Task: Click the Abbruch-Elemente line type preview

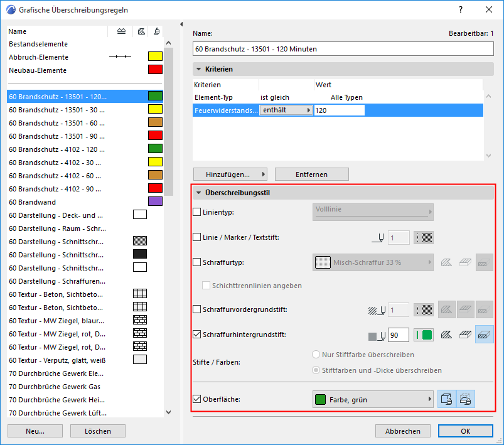Action: [121, 56]
